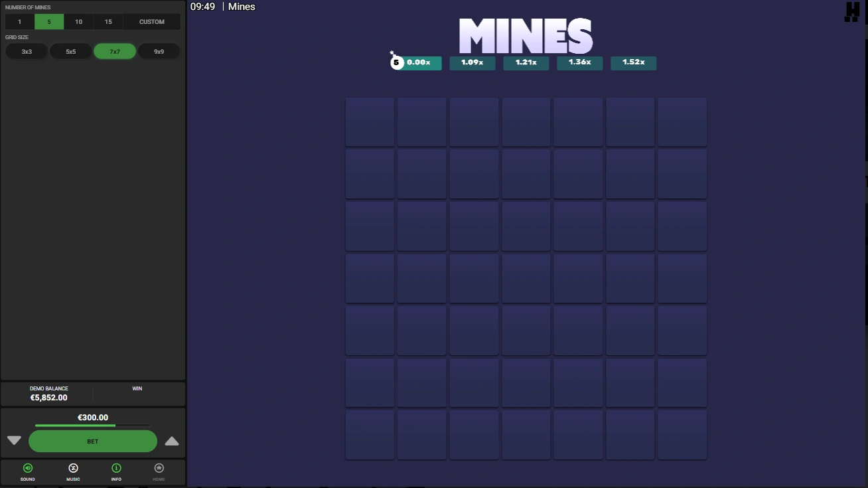The width and height of the screenshot is (868, 488).
Task: Choose Custom number of mines
Action: [151, 22]
